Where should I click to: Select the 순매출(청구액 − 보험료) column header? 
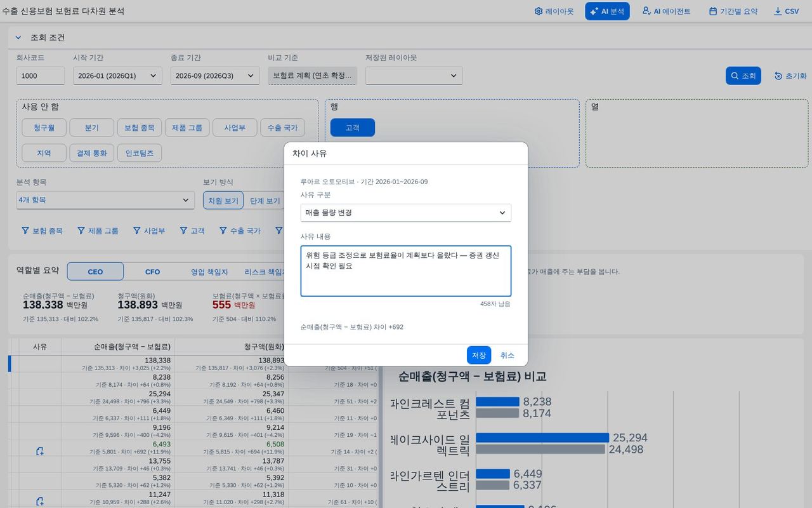pyautogui.click(x=119, y=347)
